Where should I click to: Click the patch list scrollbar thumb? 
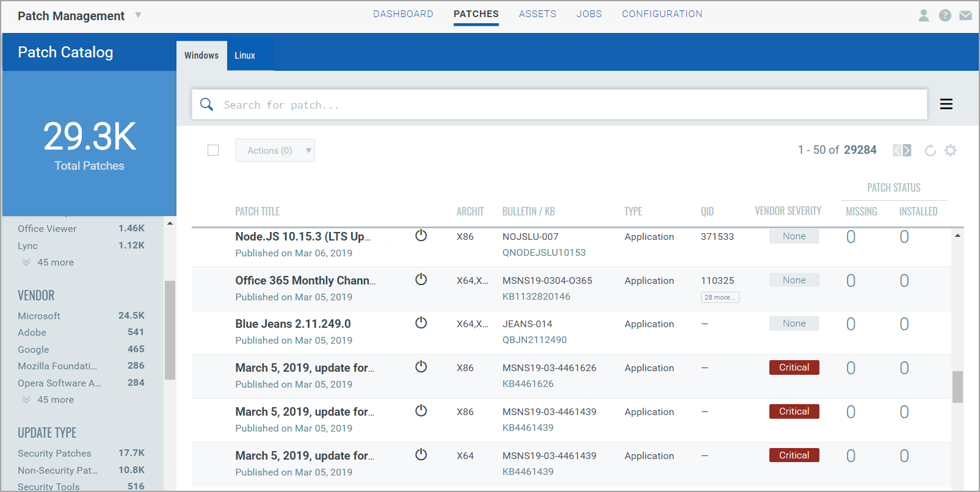[x=957, y=387]
